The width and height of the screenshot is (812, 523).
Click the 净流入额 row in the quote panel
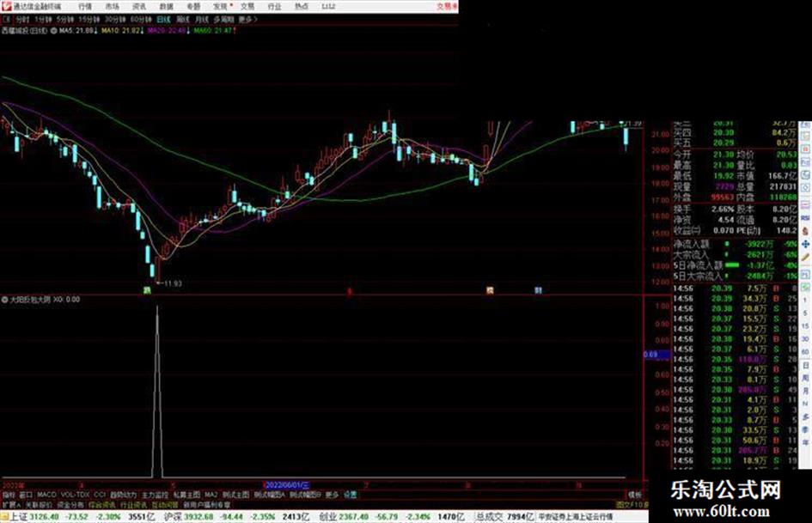(736, 243)
